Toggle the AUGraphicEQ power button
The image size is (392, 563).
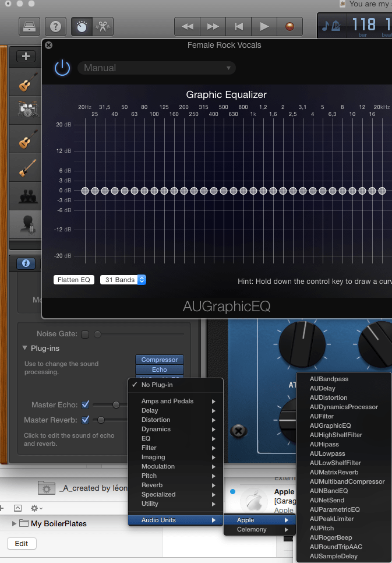coord(62,68)
